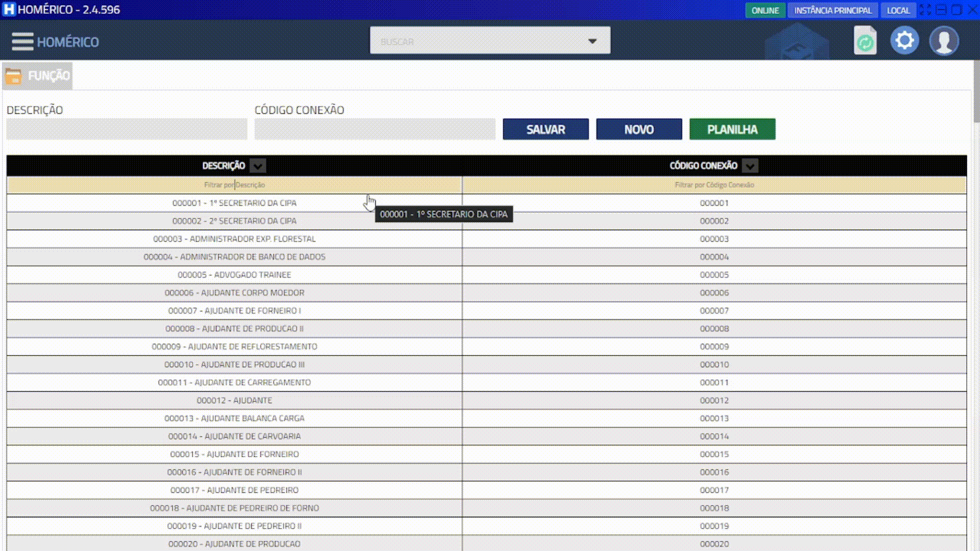Viewport: 980px width, 551px height.
Task: Open settings via the gear icon
Action: point(904,40)
